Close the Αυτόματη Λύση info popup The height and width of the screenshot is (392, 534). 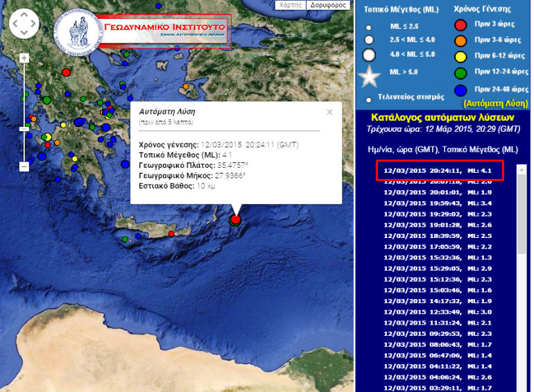(x=329, y=112)
